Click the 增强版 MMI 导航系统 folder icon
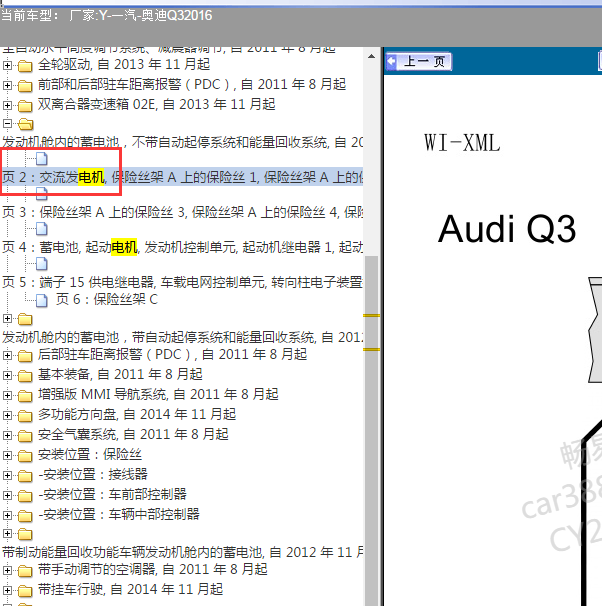The height and width of the screenshot is (606, 602). click(x=25, y=396)
